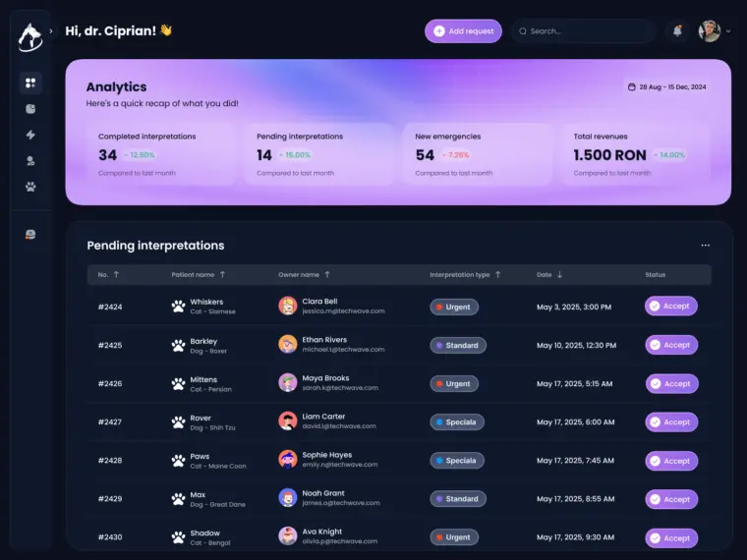Click email jessica.m@techwave.com
This screenshot has width=747, height=560.
click(343, 311)
